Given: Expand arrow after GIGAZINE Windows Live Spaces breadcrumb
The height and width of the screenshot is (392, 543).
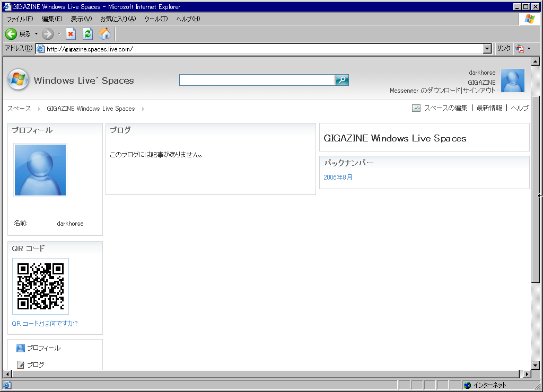Looking at the screenshot, I should [x=143, y=109].
